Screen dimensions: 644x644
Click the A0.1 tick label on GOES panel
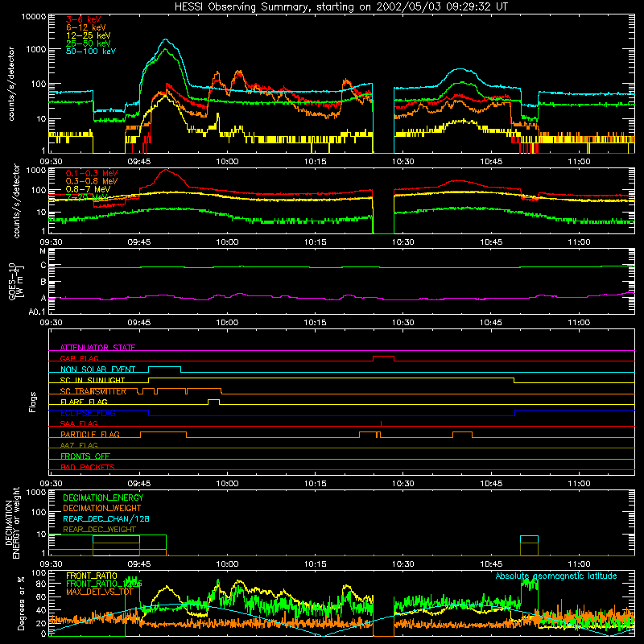tap(37, 312)
